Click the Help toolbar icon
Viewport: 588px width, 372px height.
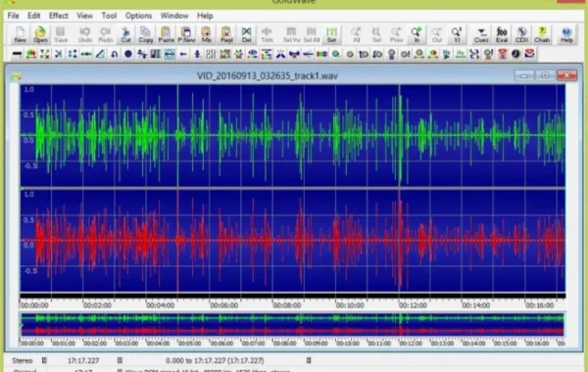pyautogui.click(x=566, y=35)
